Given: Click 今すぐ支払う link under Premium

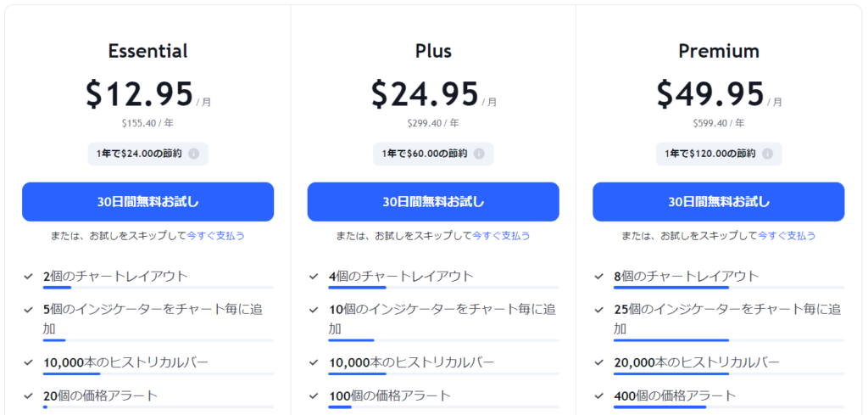Looking at the screenshot, I should point(787,236).
